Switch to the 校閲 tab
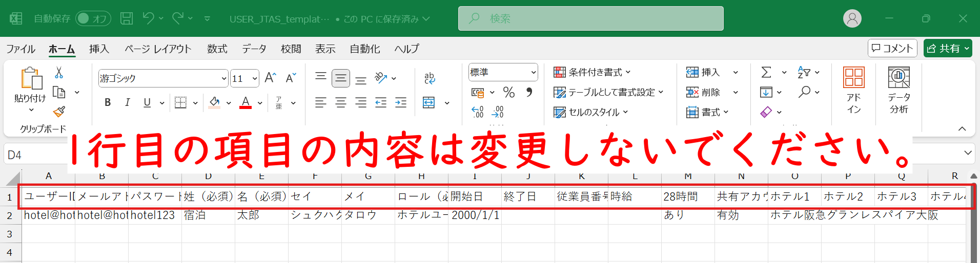The image size is (980, 263). [291, 49]
